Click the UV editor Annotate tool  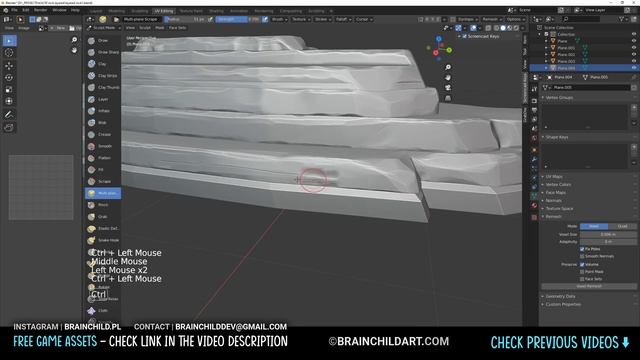(x=9, y=115)
